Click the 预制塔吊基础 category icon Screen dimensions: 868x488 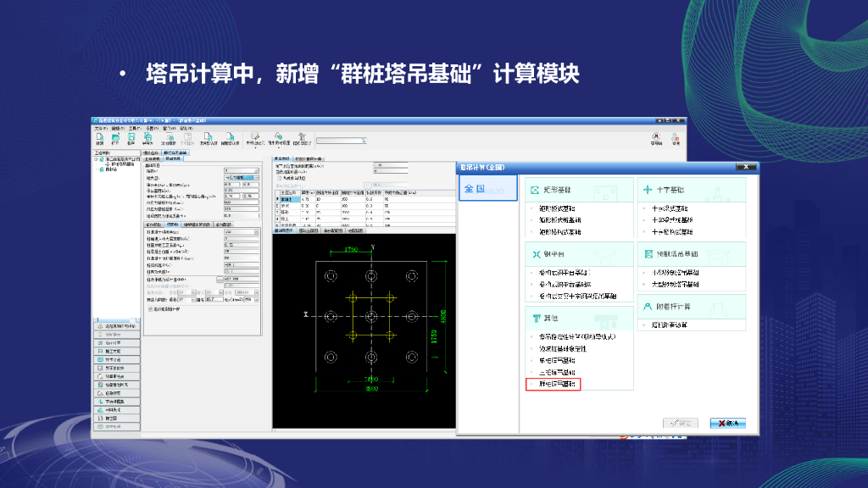point(648,254)
